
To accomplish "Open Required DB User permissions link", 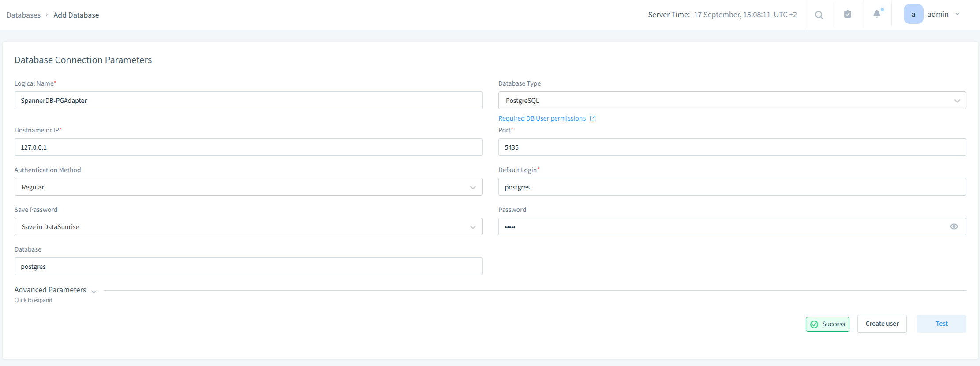I will coord(542,118).
